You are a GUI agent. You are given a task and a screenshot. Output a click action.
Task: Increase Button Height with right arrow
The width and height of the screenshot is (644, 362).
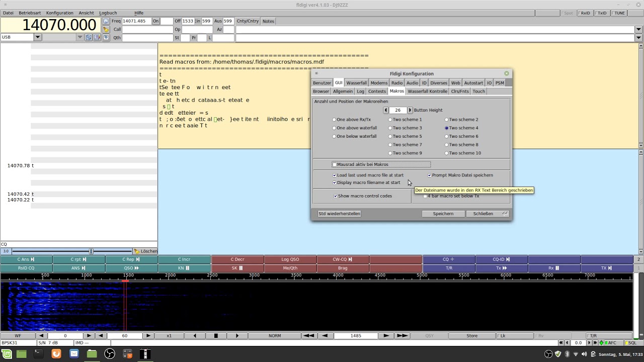click(410, 110)
